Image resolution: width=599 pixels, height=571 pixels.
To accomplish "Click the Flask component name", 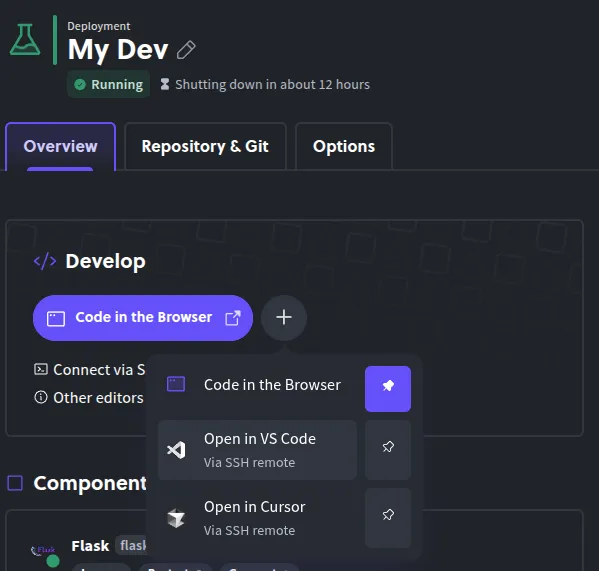I will [x=90, y=546].
